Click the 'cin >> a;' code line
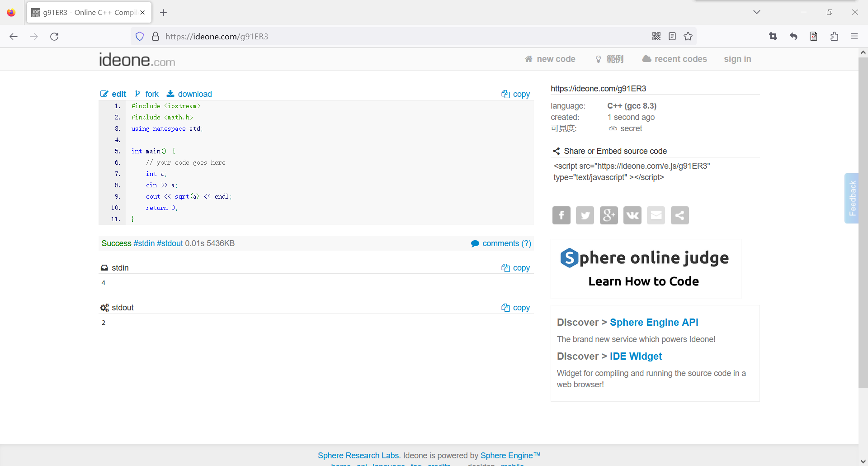This screenshot has width=868, height=466. 161,185
